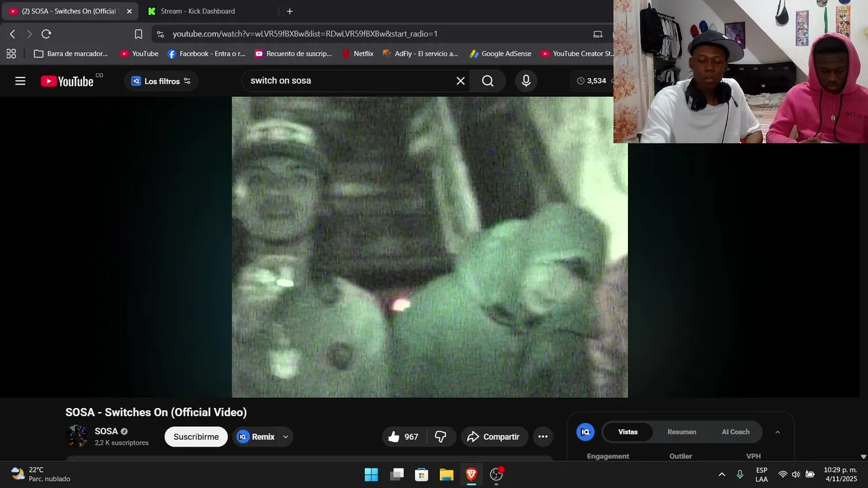Switch to the Stream - Kick Dashboard tab
Screen dimensions: 868x488
point(198,11)
